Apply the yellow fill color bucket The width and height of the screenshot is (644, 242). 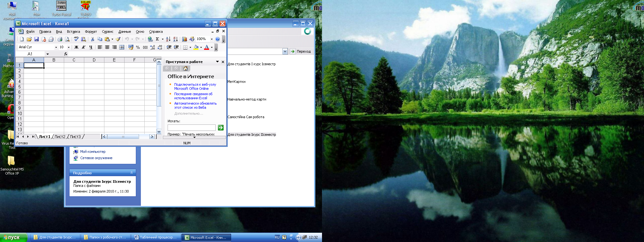(196, 47)
